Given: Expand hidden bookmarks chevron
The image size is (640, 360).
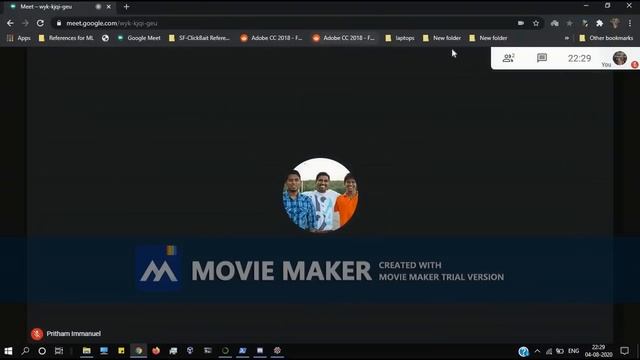Looking at the screenshot, I should click(567, 38).
